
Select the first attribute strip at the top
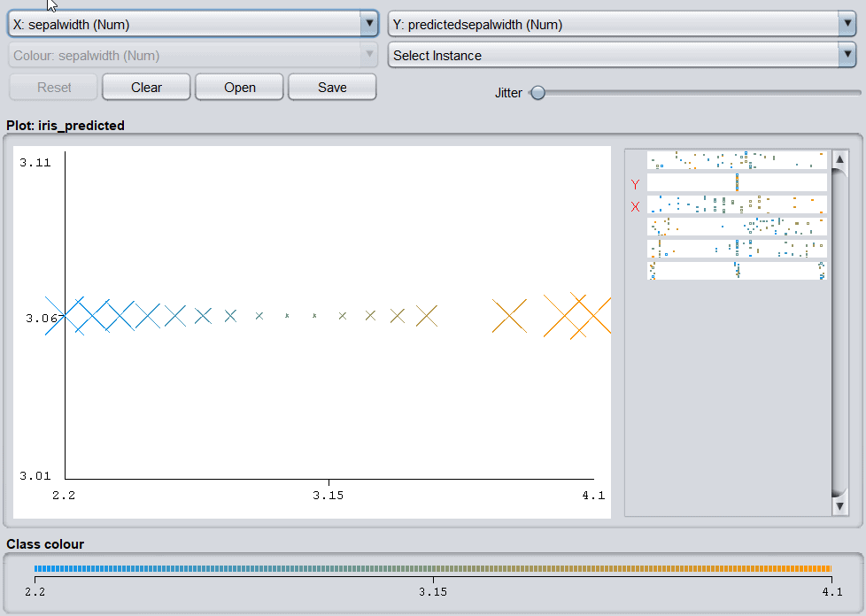coord(737,160)
